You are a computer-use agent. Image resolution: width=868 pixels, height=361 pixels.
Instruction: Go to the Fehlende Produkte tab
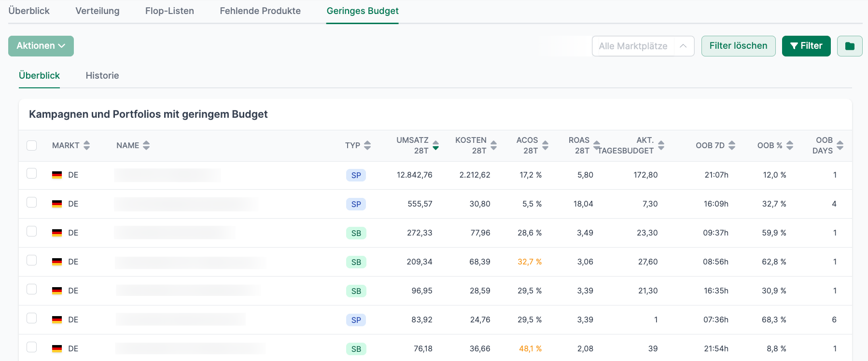[x=260, y=11]
